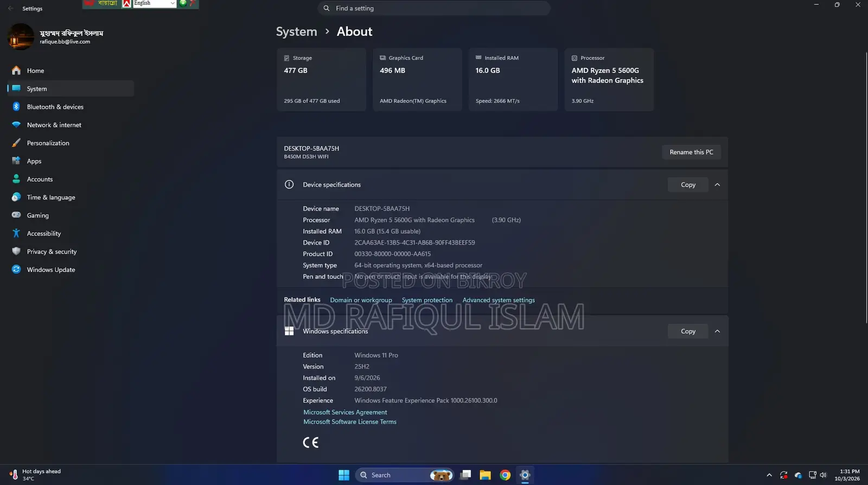
Task: Click System in the breadcrumb
Action: [x=296, y=31]
